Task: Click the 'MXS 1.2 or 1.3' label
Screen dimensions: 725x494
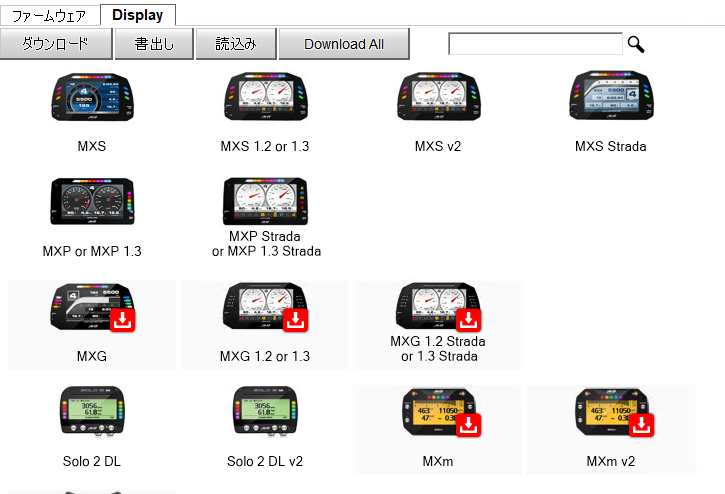Action: click(265, 146)
